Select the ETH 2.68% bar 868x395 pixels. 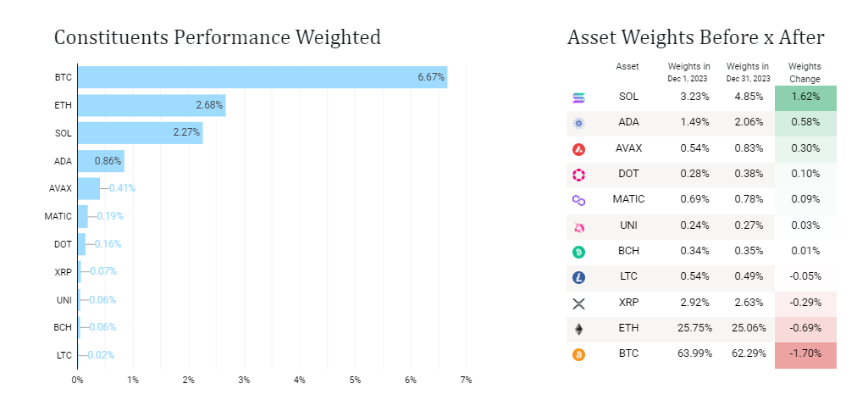pyautogui.click(x=151, y=105)
